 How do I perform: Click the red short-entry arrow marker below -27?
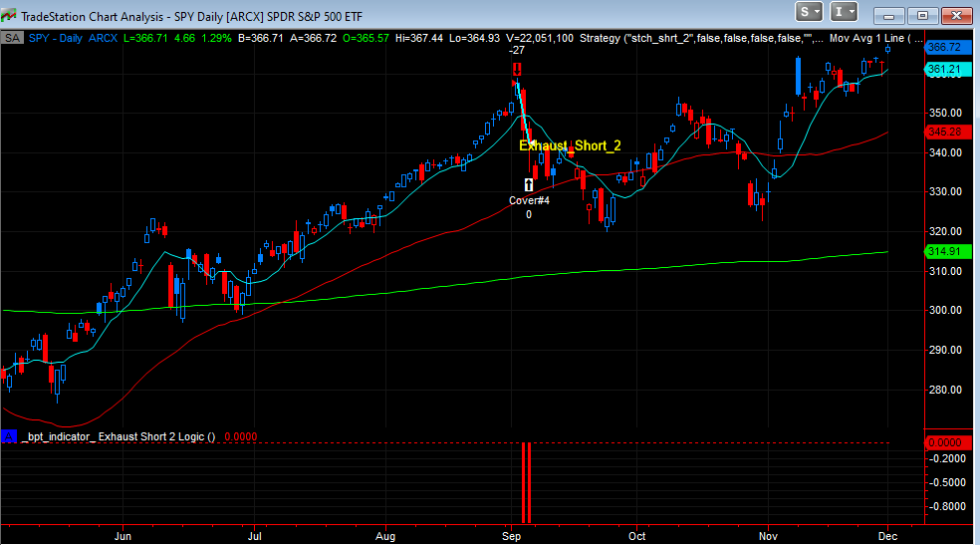pos(517,69)
